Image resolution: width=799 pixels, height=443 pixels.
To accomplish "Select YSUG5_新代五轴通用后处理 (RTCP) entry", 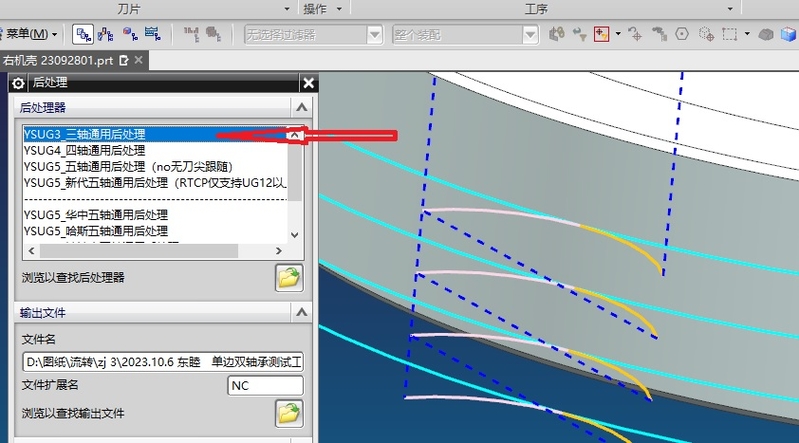I will coord(155,183).
